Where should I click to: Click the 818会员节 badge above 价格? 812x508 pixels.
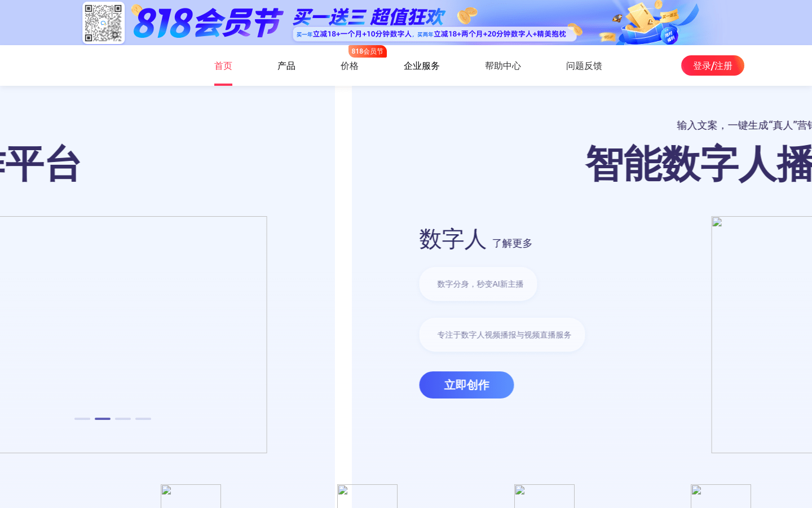click(x=368, y=51)
